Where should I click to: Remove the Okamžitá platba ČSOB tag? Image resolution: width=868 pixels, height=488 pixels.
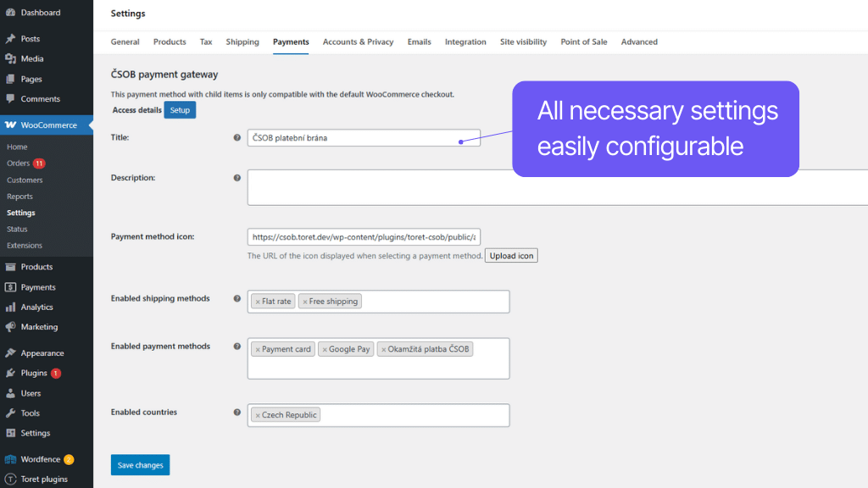pyautogui.click(x=384, y=350)
